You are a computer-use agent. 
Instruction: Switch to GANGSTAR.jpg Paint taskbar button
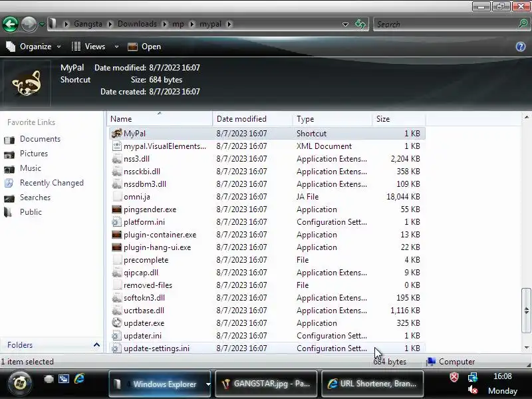click(x=266, y=384)
